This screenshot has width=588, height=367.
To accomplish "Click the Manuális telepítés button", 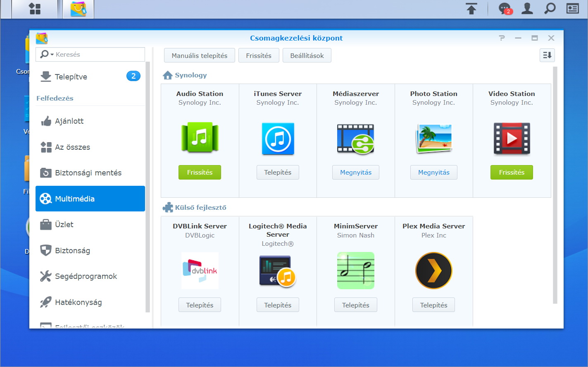I will coord(199,55).
